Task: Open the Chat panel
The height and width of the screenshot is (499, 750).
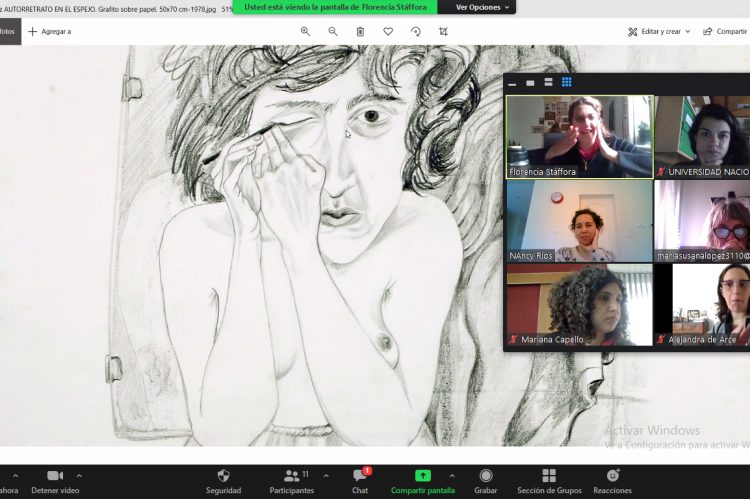Action: click(x=360, y=481)
